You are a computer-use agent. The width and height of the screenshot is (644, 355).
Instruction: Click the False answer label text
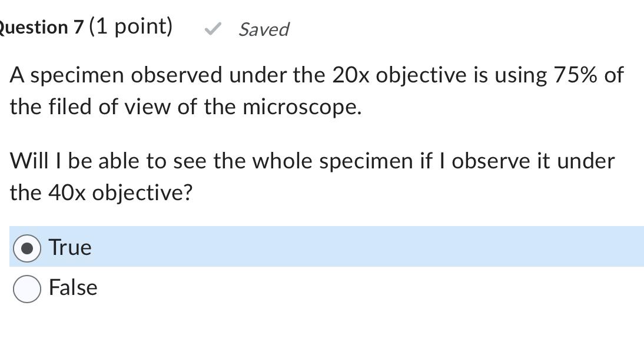pyautogui.click(x=73, y=288)
